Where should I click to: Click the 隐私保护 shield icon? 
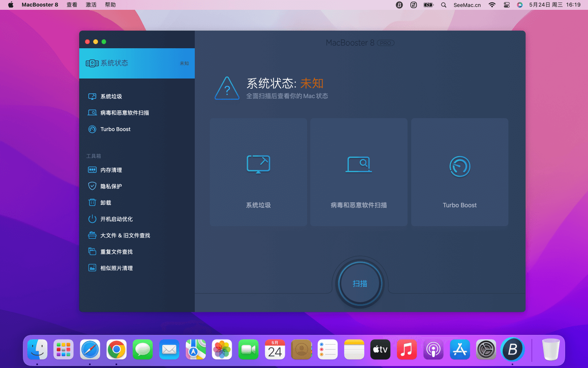[x=92, y=186]
